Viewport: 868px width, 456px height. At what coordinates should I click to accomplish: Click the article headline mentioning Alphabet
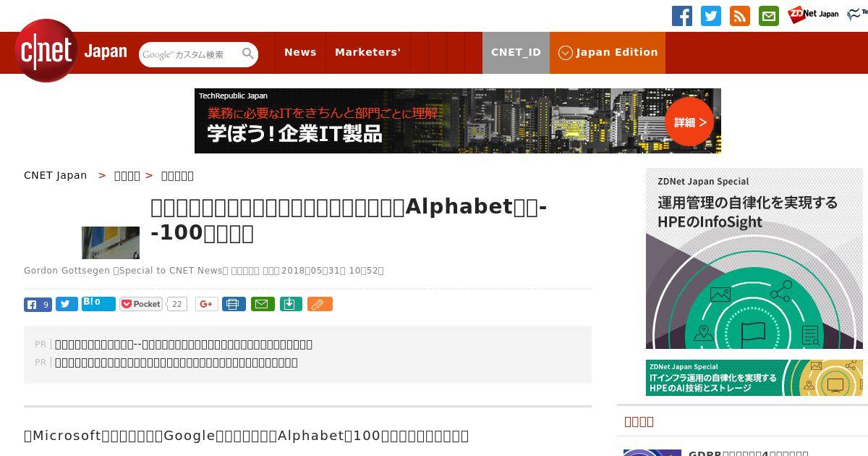click(x=349, y=219)
